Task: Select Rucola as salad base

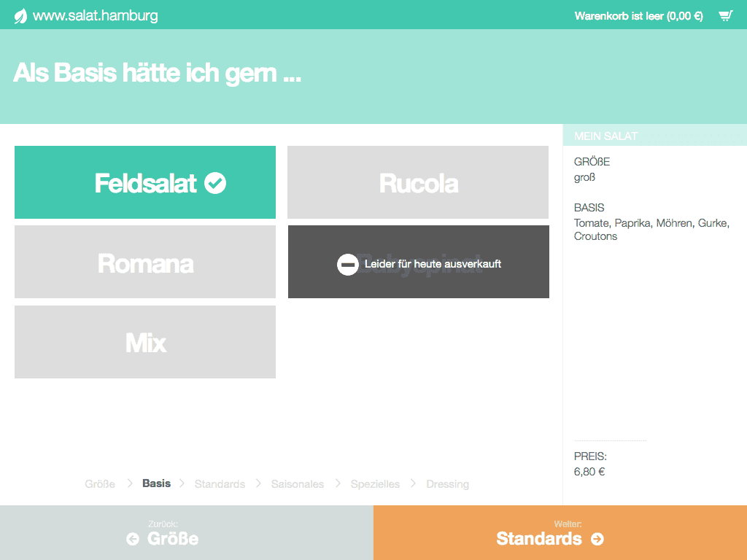Action: tap(418, 182)
